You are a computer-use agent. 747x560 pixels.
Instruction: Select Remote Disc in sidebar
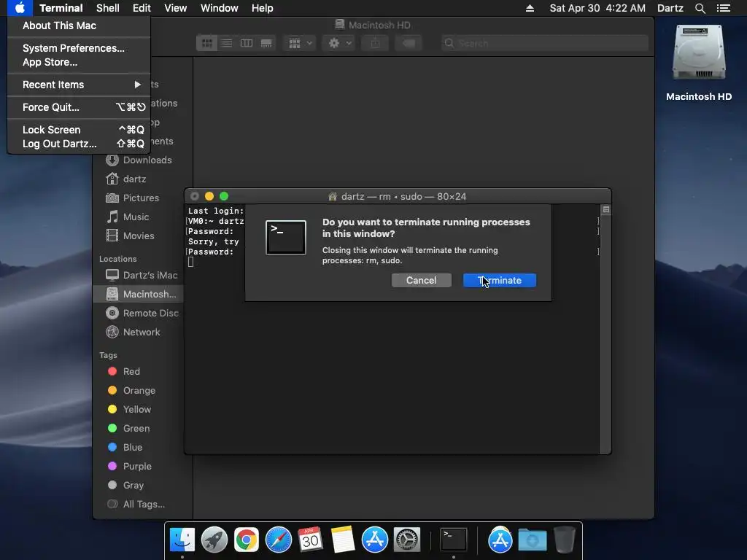point(142,314)
